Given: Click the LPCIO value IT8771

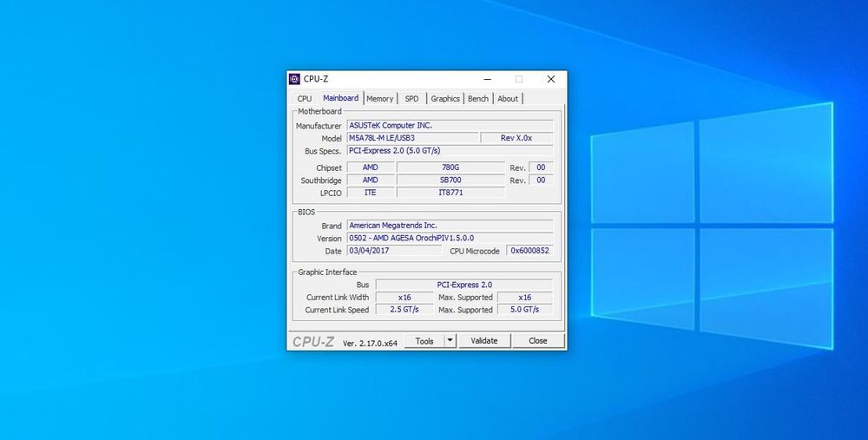Looking at the screenshot, I should pyautogui.click(x=450, y=193).
